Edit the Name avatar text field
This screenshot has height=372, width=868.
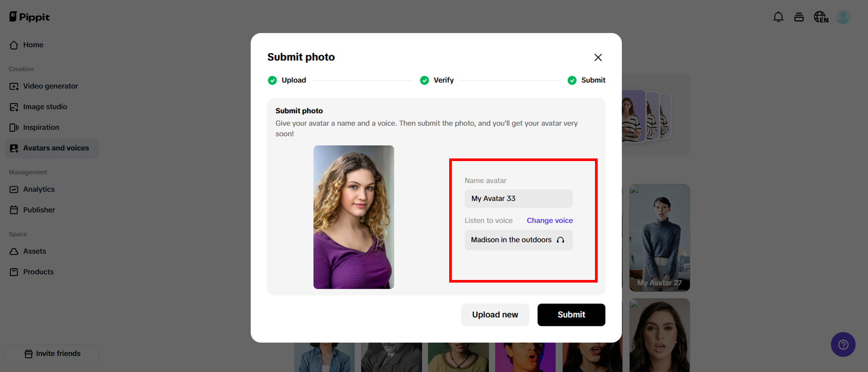tap(518, 198)
